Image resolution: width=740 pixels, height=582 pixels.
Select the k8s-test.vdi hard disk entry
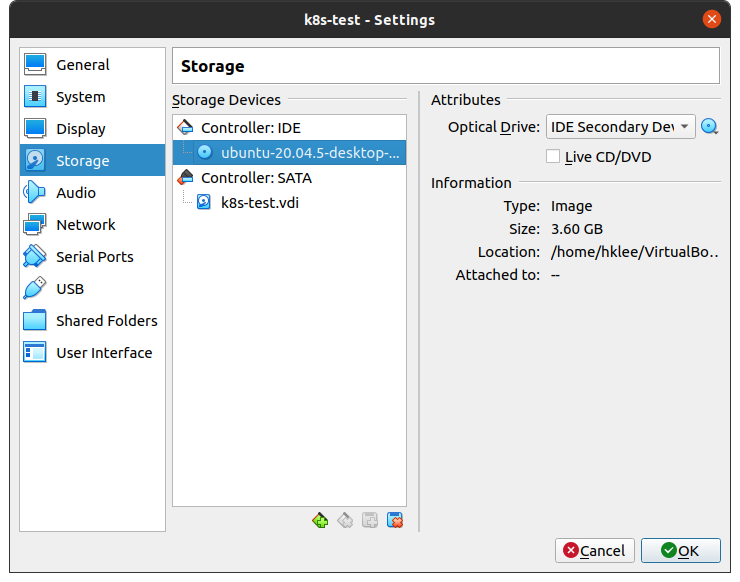click(289, 202)
